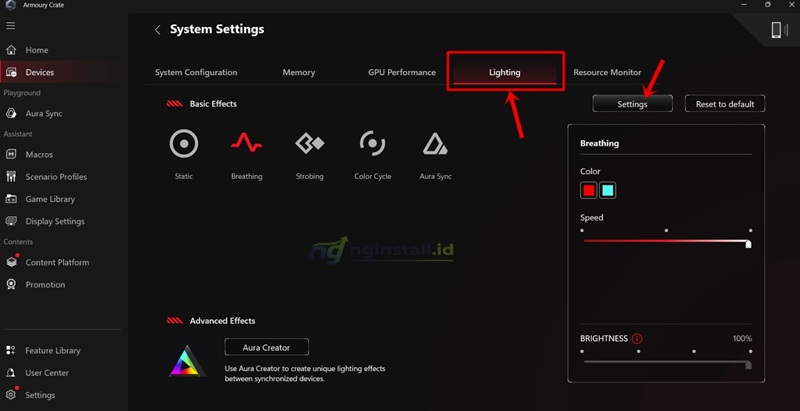Click the Brightness slider handle

(x=748, y=365)
